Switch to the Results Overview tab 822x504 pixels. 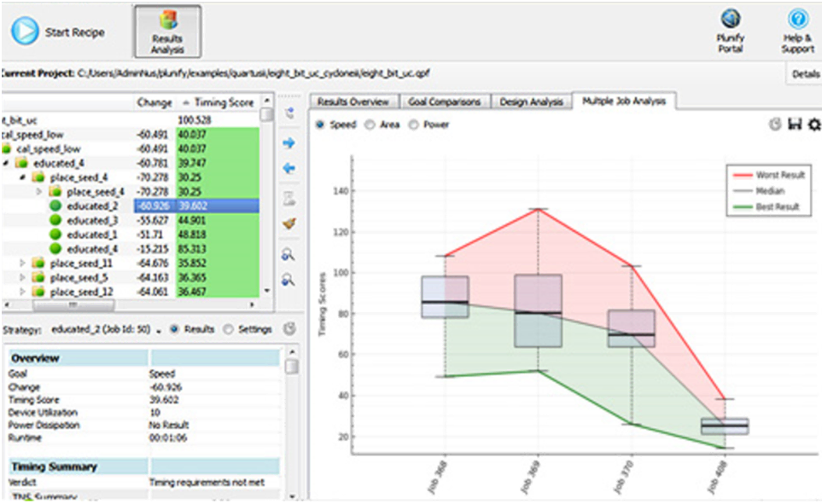point(353,101)
